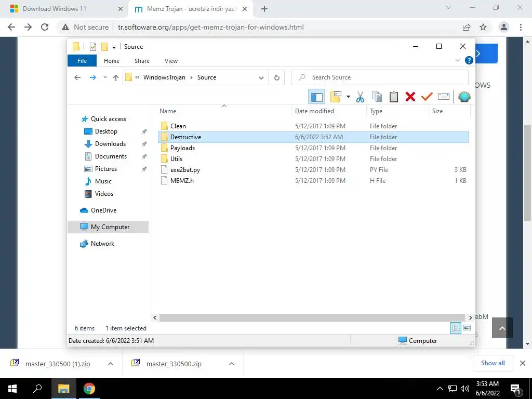Switch to details view in status bar
Viewport: 532px width, 399px height.
(x=456, y=328)
